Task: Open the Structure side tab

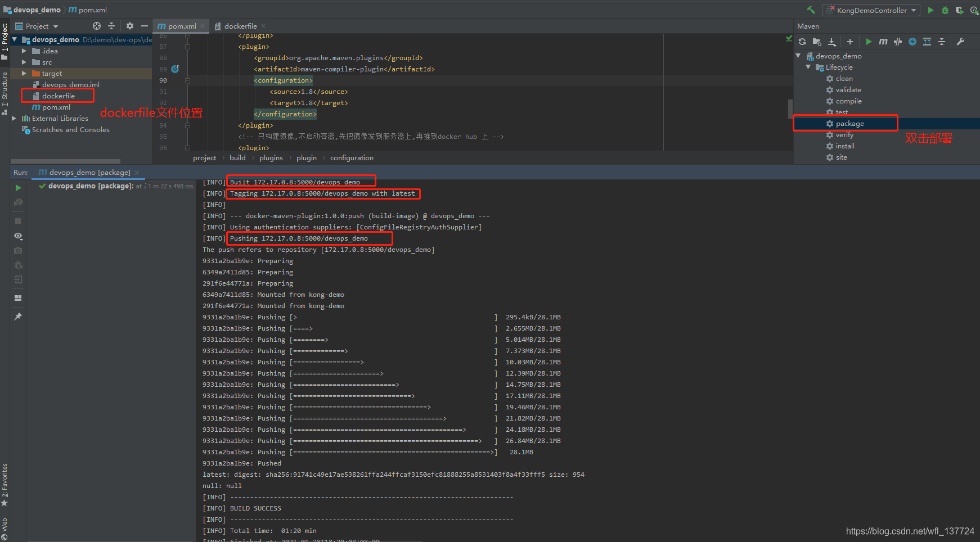Action: 5,93
